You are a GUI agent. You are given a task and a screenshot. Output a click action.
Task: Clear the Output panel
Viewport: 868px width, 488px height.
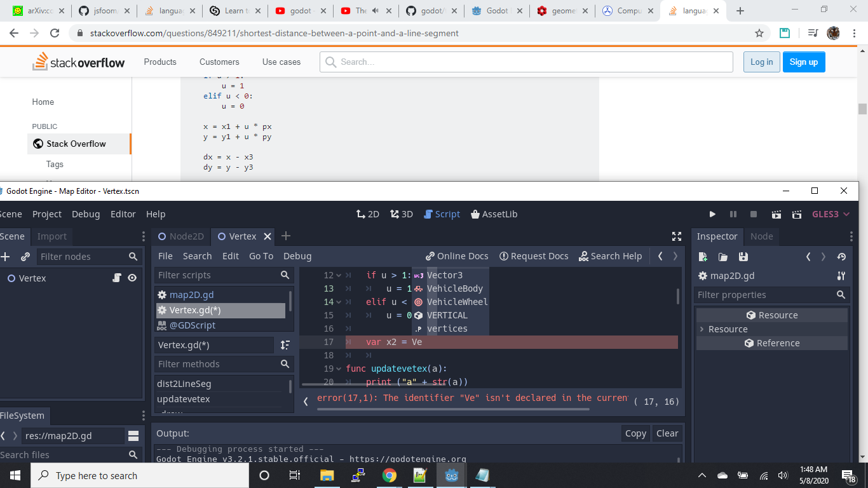(x=667, y=433)
